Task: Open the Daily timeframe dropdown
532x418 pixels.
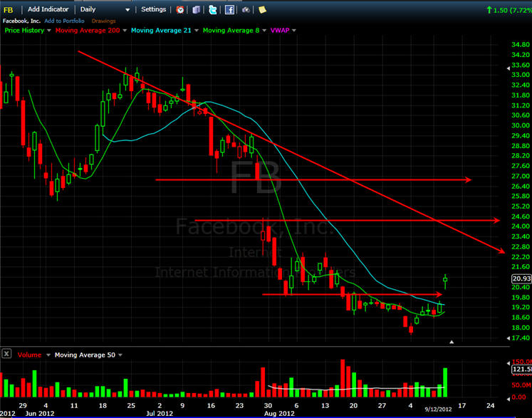Action: point(105,9)
